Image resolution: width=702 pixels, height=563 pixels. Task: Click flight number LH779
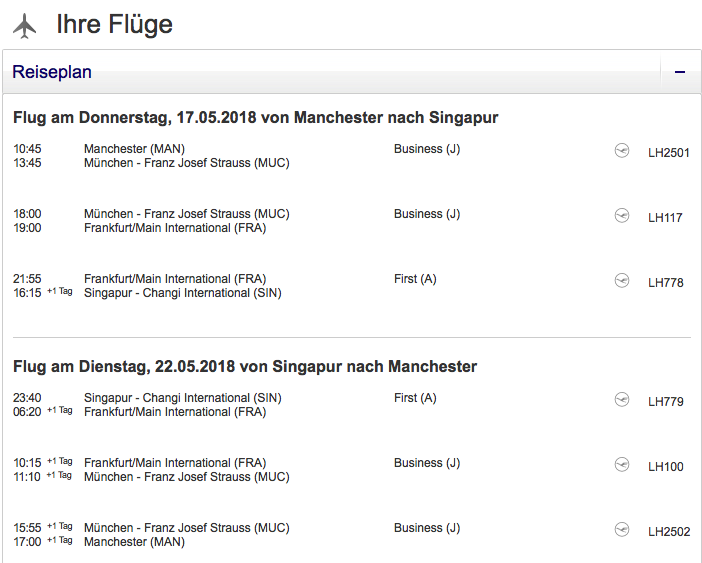pos(666,402)
